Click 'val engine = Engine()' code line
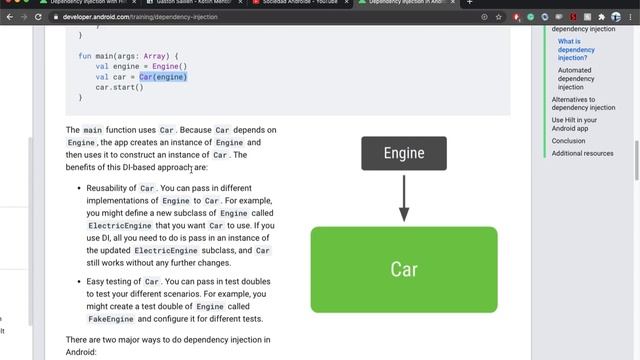The width and height of the screenshot is (640, 360). (141, 66)
